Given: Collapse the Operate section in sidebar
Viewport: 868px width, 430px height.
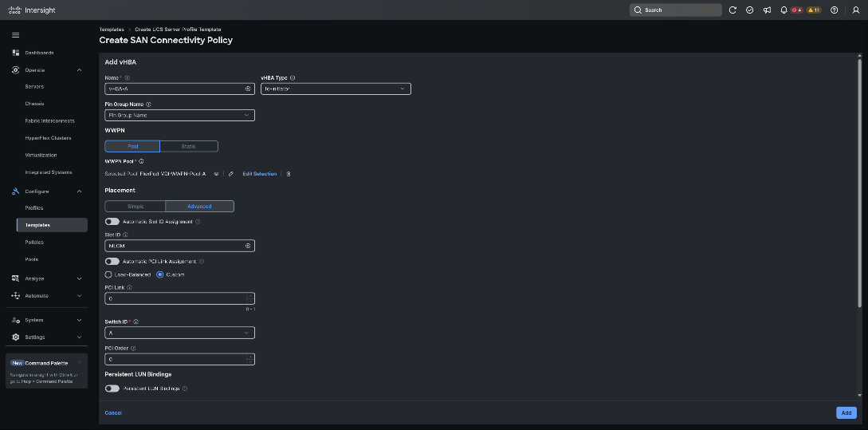Looking at the screenshot, I should point(79,70).
